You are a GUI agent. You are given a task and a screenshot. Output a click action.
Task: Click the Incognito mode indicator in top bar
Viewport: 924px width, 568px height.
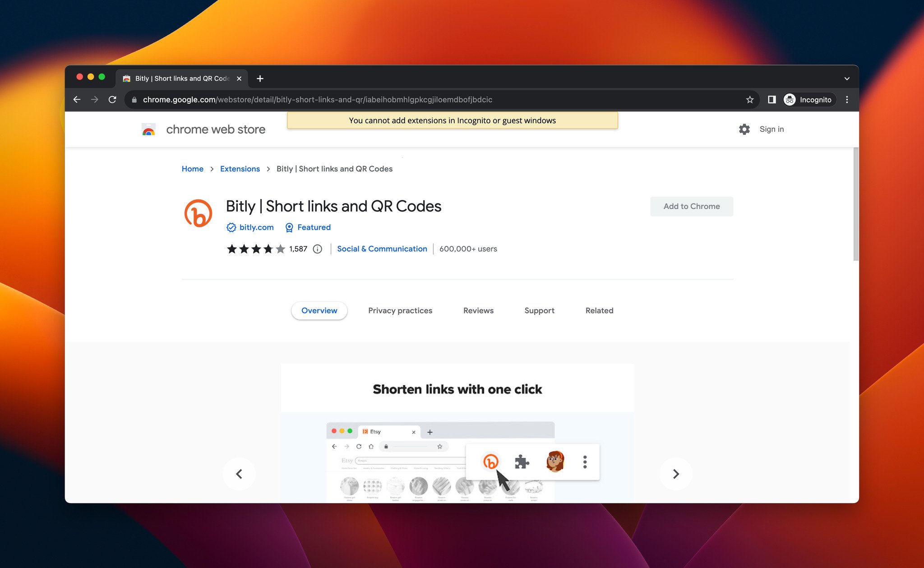point(807,100)
